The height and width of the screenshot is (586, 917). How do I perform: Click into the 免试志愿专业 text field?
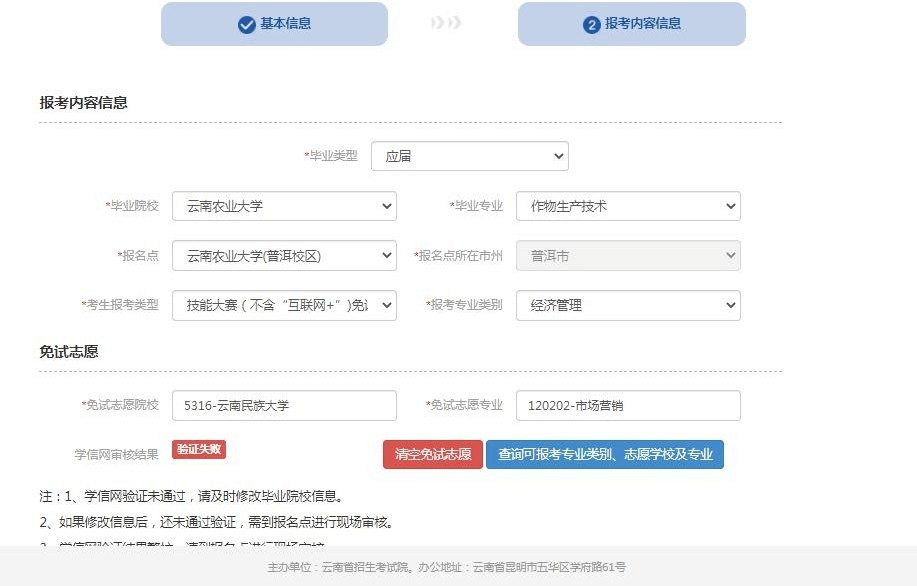click(628, 405)
